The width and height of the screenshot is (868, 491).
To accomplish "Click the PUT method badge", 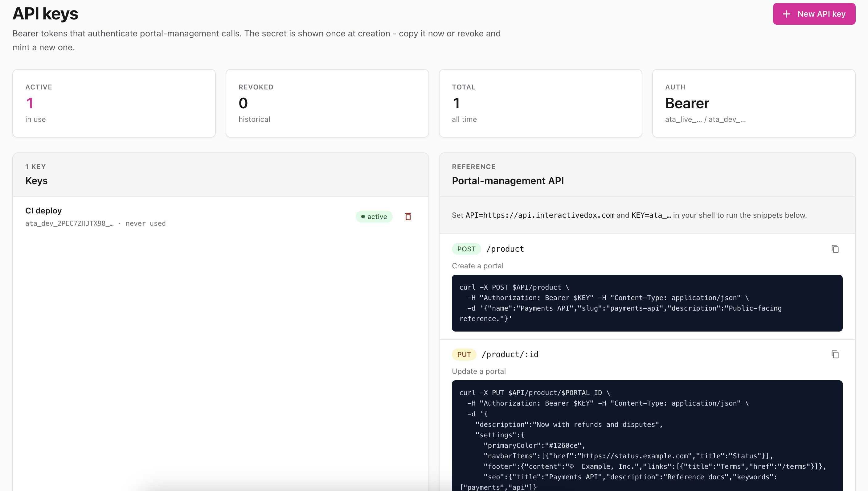I will 464,354.
